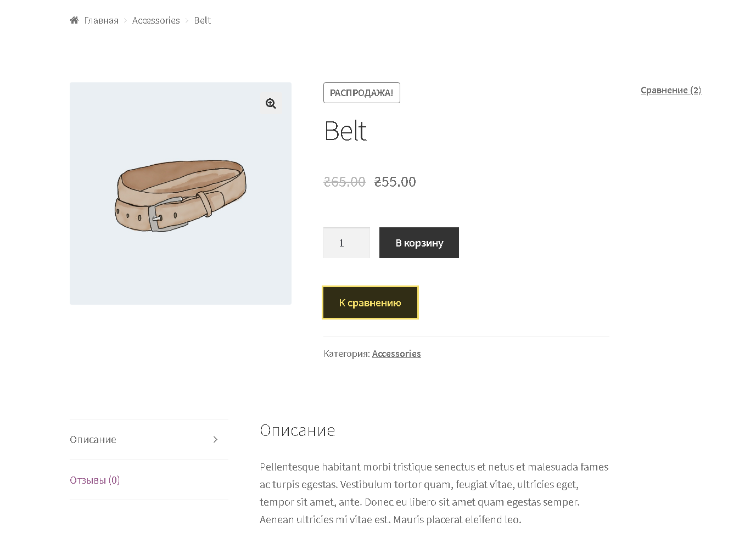Viewport: 756px width, 549px height.
Task: Open the Сравнение (2) comparison link
Action: [671, 90]
